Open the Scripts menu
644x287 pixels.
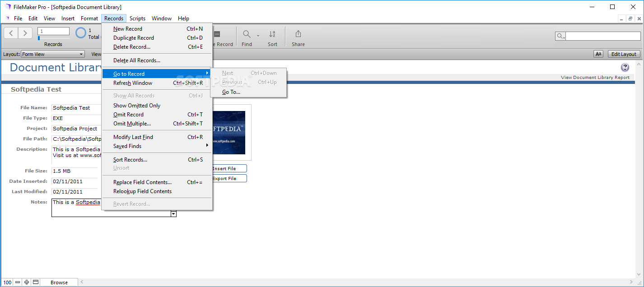point(137,19)
